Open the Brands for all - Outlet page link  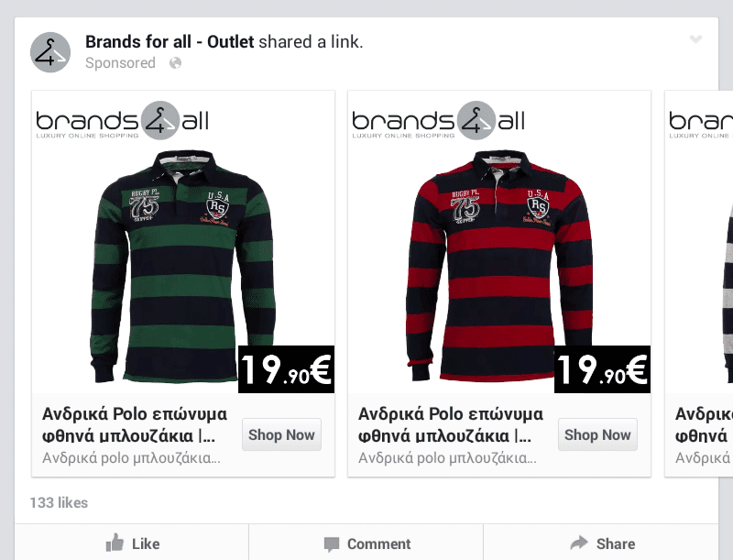(170, 42)
